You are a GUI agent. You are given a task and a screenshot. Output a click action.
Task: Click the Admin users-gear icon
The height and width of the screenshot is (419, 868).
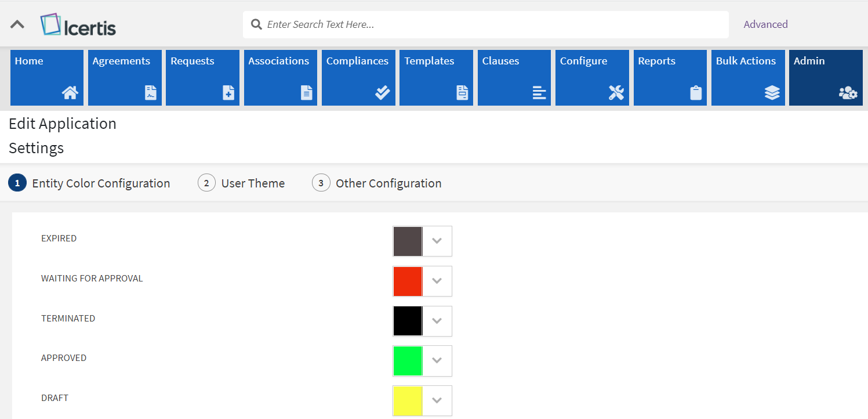(x=848, y=93)
